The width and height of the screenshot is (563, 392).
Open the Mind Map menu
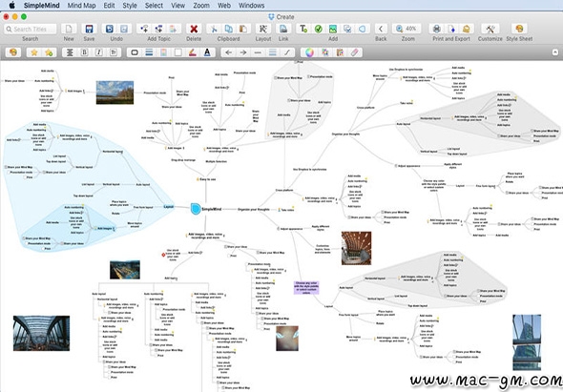click(x=81, y=6)
